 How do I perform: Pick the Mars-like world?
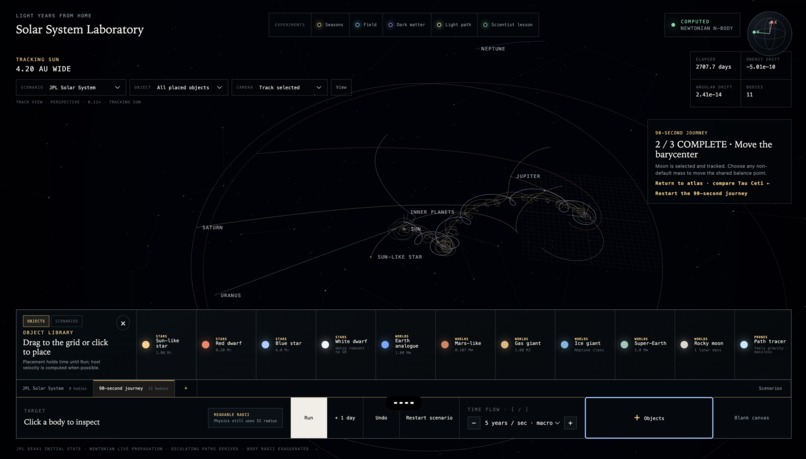pyautogui.click(x=466, y=344)
